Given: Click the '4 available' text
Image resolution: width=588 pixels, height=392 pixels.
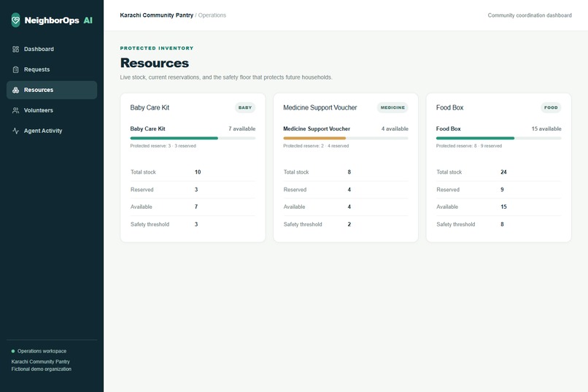Looking at the screenshot, I should click(x=395, y=128).
